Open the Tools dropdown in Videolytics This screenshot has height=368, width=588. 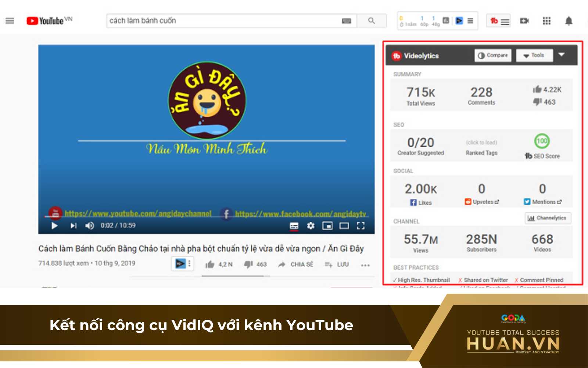534,55
